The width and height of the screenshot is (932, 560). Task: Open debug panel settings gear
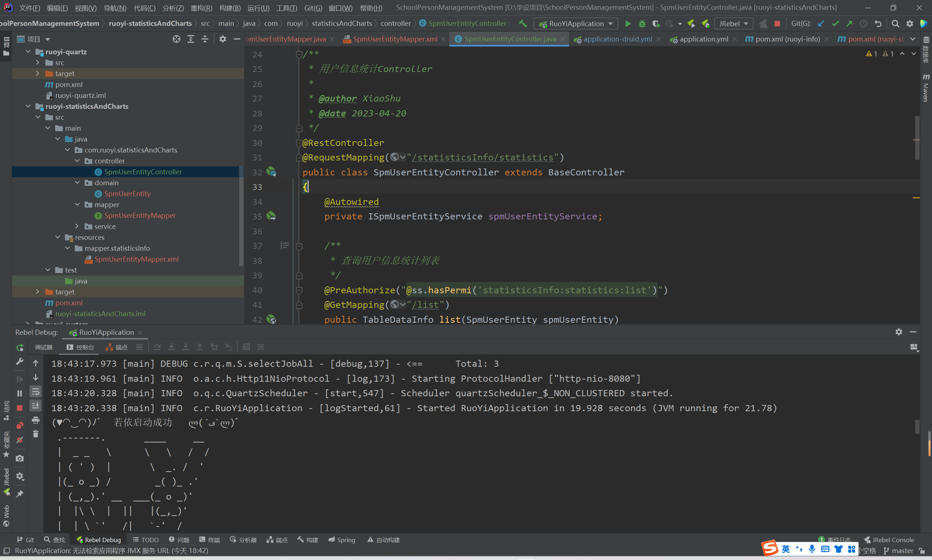(x=899, y=332)
